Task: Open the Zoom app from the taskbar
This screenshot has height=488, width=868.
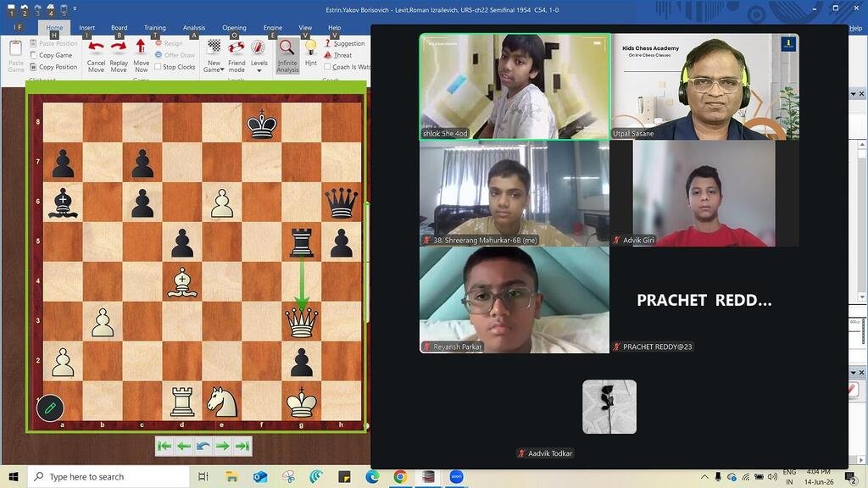Action: tap(456, 476)
